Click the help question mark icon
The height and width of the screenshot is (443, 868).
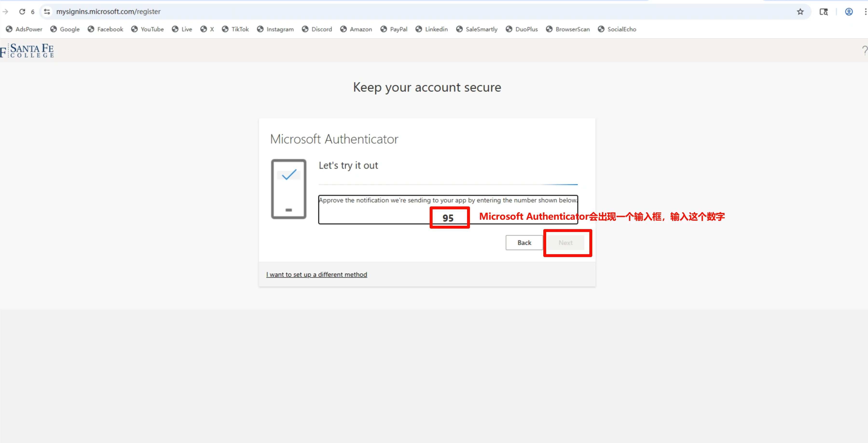pos(865,51)
